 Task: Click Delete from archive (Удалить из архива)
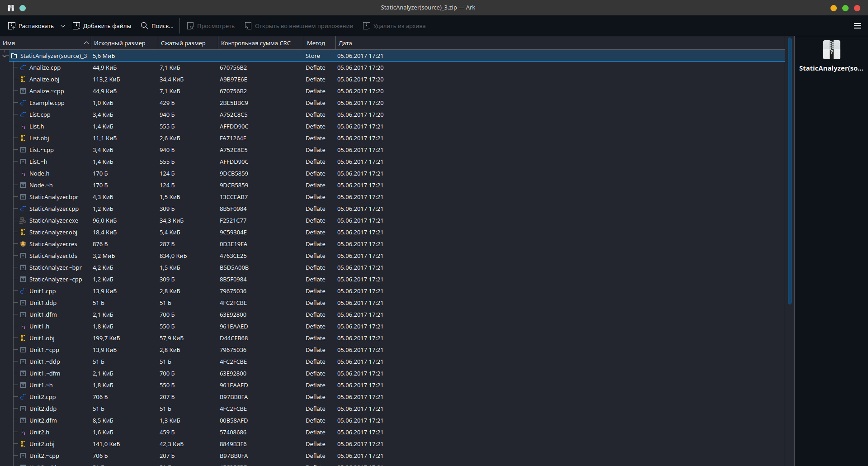point(367,26)
